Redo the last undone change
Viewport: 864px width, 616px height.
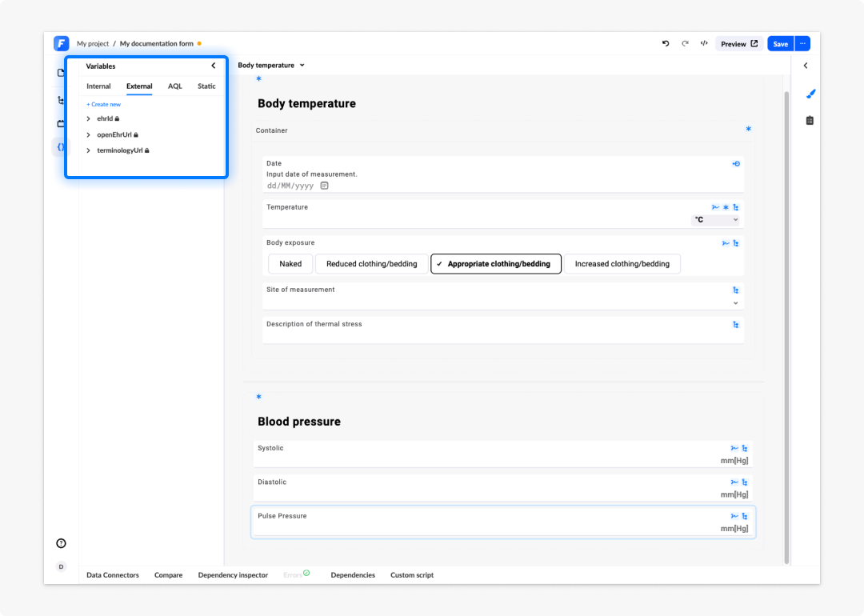(685, 43)
